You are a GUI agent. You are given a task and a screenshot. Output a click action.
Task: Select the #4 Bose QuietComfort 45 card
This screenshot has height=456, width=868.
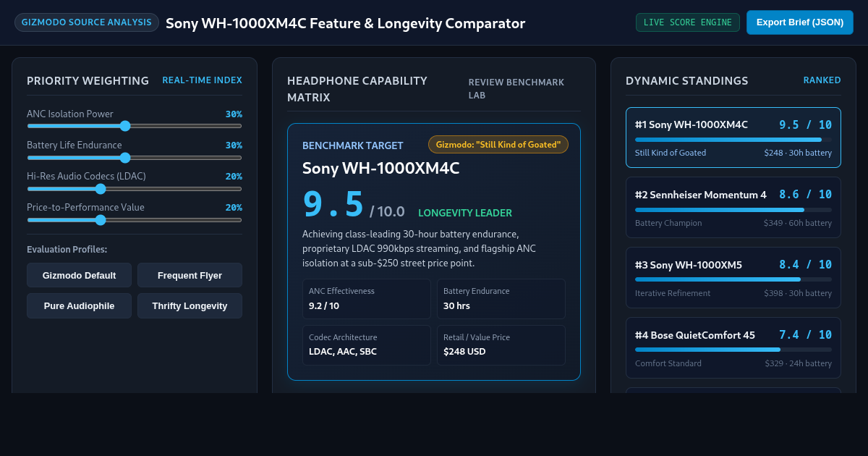tap(733, 347)
